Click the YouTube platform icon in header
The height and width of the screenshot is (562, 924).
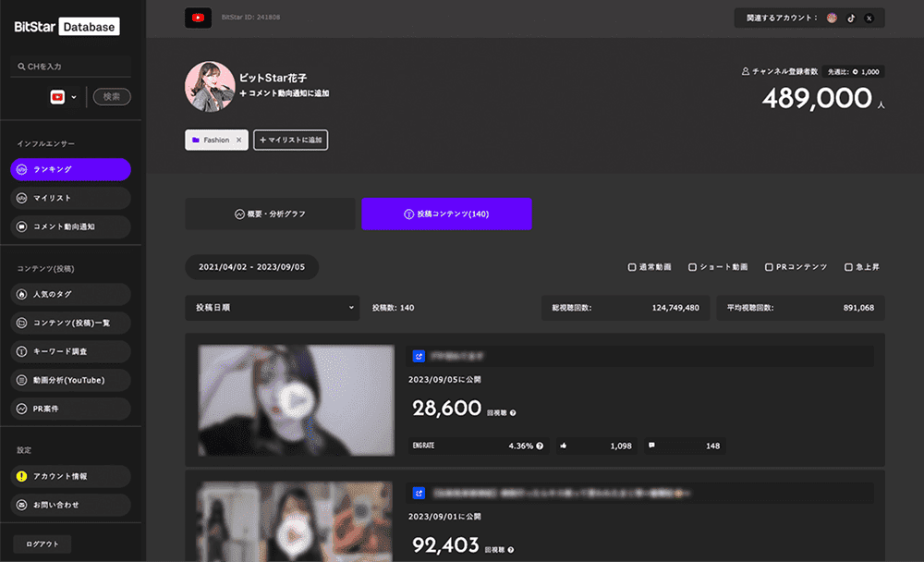pos(198,18)
